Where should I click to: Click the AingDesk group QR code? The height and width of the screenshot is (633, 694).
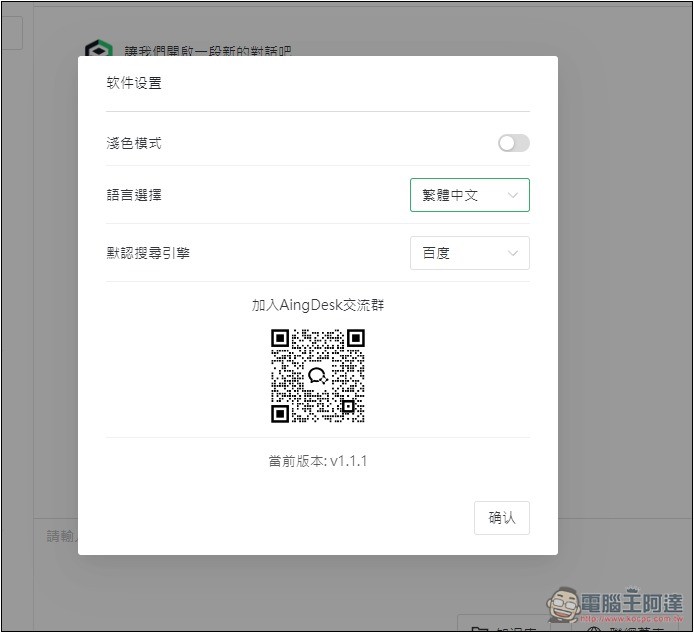(x=317, y=376)
